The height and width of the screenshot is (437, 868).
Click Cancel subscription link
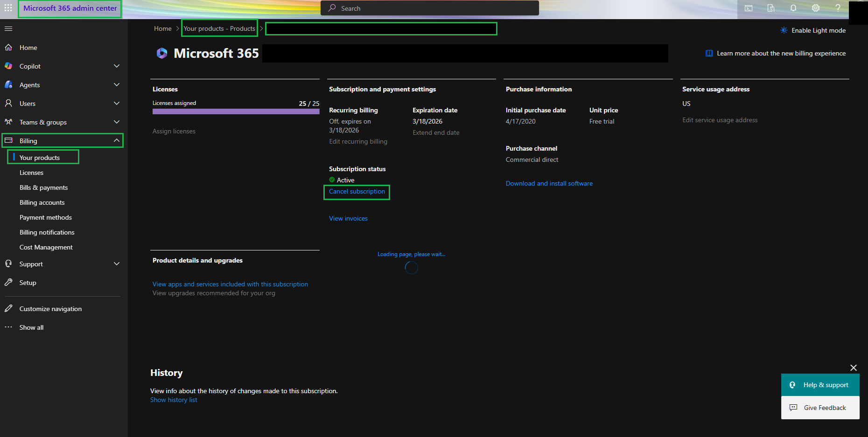(357, 191)
